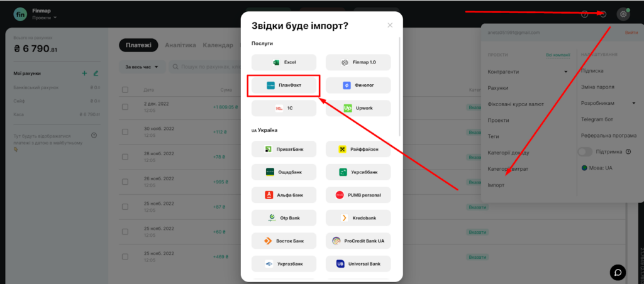Switch to the Аналітика tab
The width and height of the screenshot is (644, 284).
(x=180, y=45)
